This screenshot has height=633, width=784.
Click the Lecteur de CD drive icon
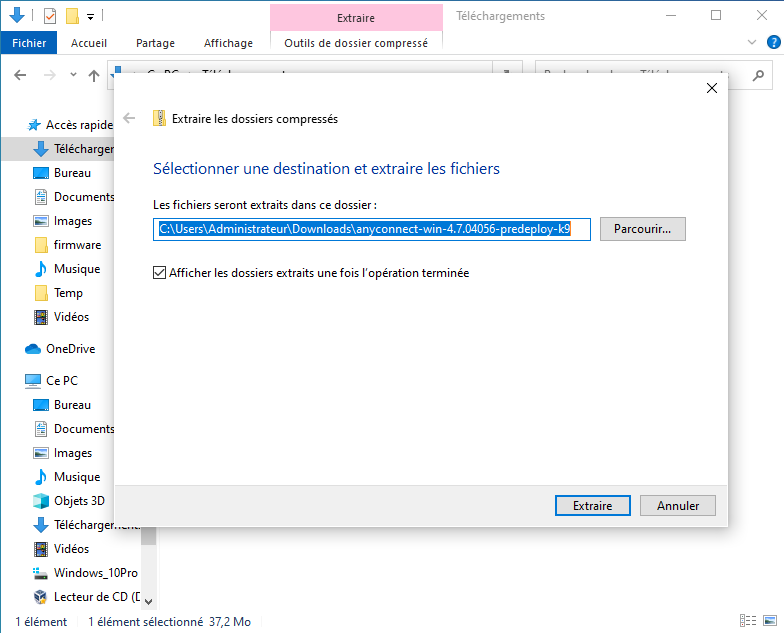pos(41,597)
